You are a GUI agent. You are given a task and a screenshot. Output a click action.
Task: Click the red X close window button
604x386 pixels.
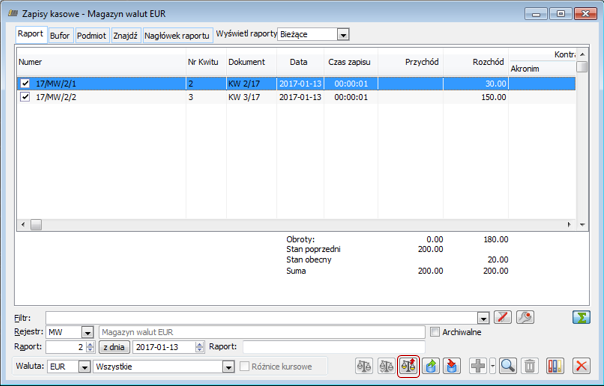coord(586,14)
